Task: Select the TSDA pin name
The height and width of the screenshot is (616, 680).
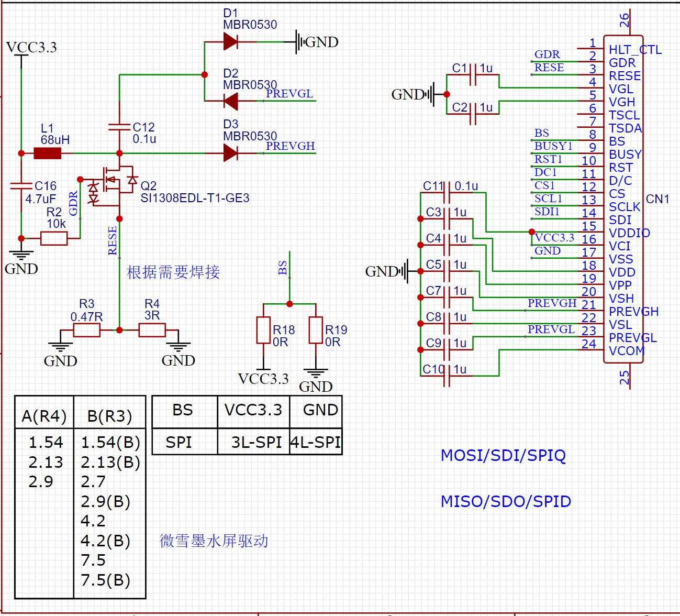Action: 625,128
